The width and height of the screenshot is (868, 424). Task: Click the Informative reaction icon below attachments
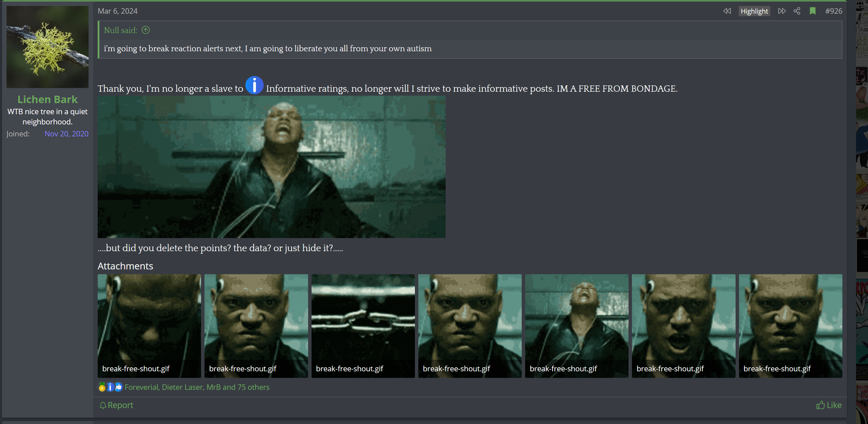coord(110,387)
